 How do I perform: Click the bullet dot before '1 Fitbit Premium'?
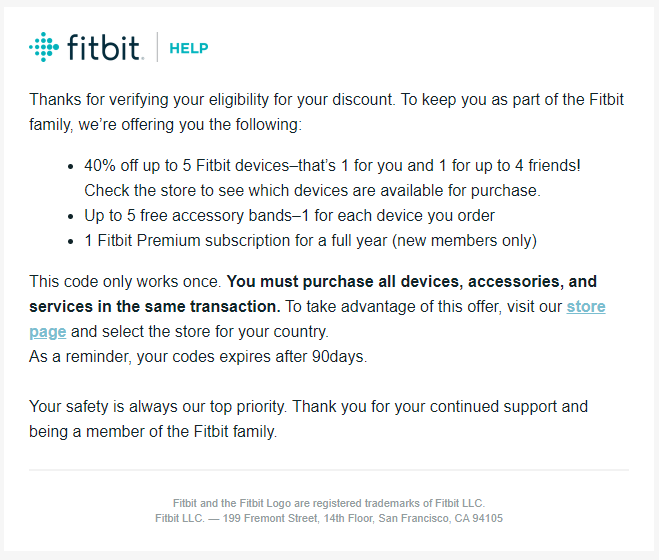[70, 241]
